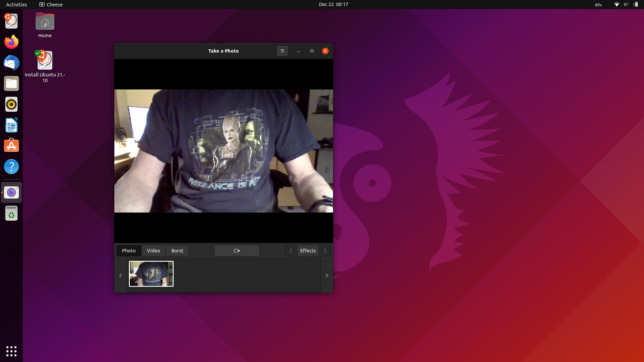The width and height of the screenshot is (644, 362).
Task: Switch to Video mode
Action: [x=153, y=250]
